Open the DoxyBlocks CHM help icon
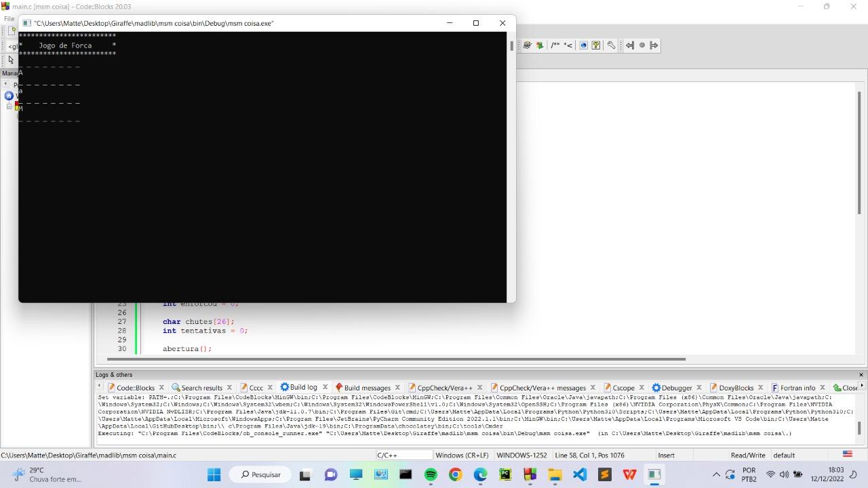 [x=596, y=45]
